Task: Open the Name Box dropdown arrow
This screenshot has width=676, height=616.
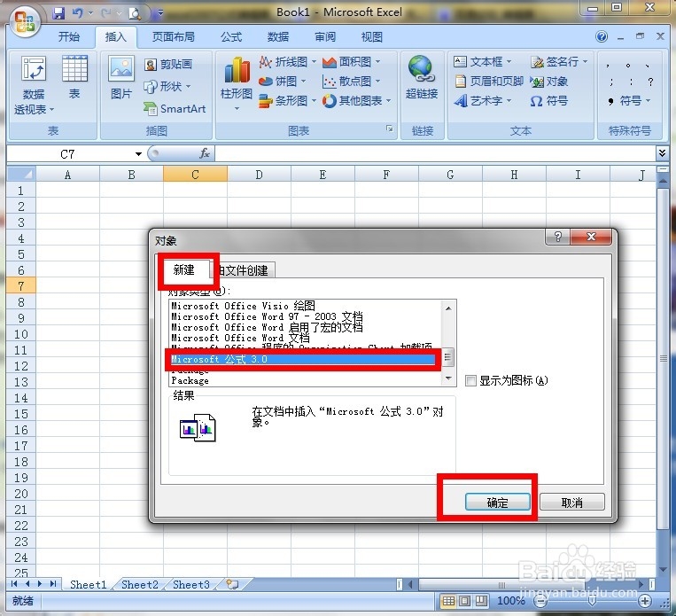Action: pyautogui.click(x=138, y=154)
